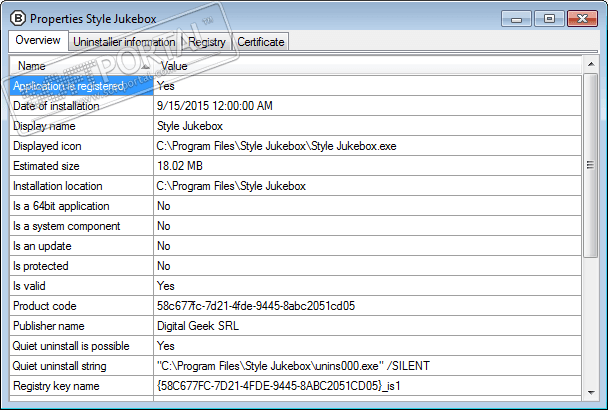
Task: Close the Properties Style Jukebox window
Action: 582,19
